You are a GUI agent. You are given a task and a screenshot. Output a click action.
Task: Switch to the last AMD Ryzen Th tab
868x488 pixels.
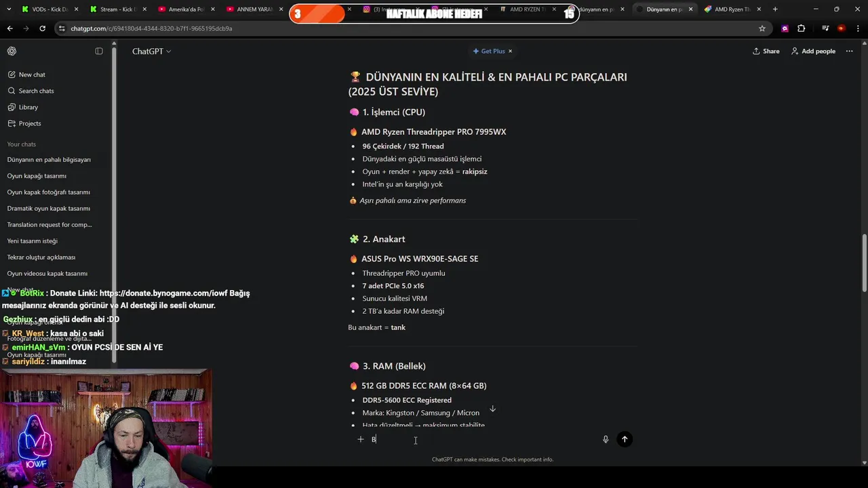[732, 9]
